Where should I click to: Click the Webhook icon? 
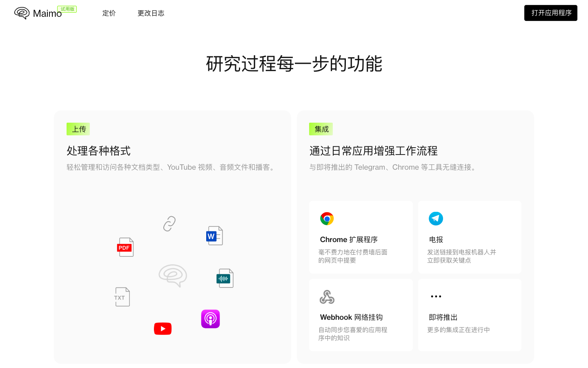327,297
